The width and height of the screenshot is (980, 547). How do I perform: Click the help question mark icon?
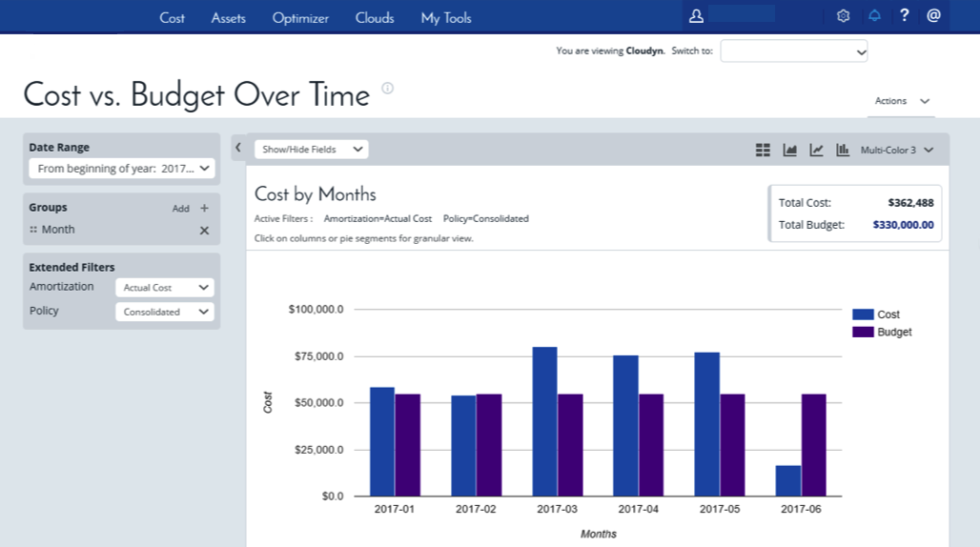pos(905,16)
